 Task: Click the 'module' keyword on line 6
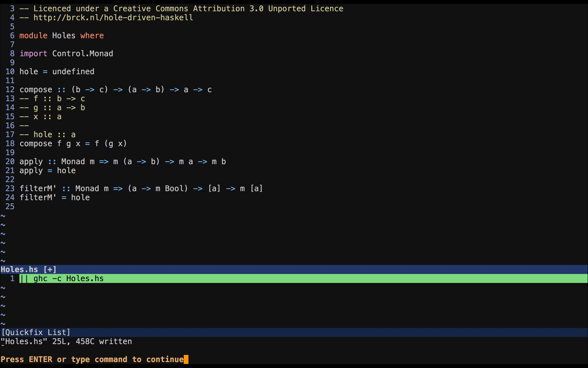pos(33,36)
